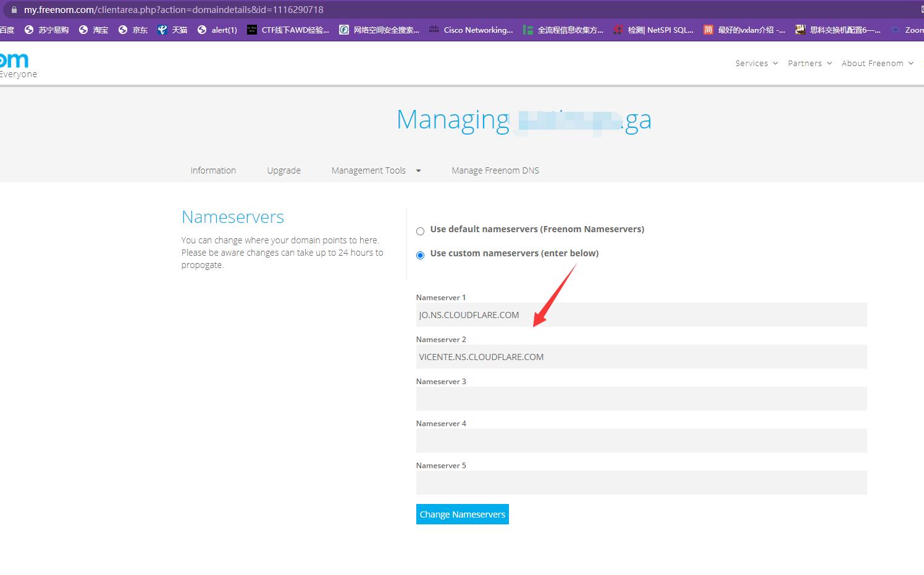Screen dimensions: 924x575
Task: Open the 淘宝 bookmark
Action: pos(93,30)
